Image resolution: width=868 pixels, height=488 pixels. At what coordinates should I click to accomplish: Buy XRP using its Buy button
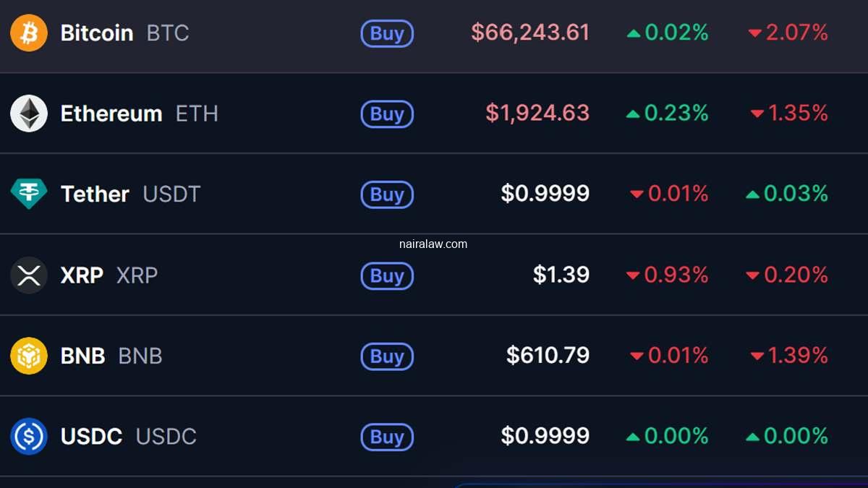click(x=387, y=275)
